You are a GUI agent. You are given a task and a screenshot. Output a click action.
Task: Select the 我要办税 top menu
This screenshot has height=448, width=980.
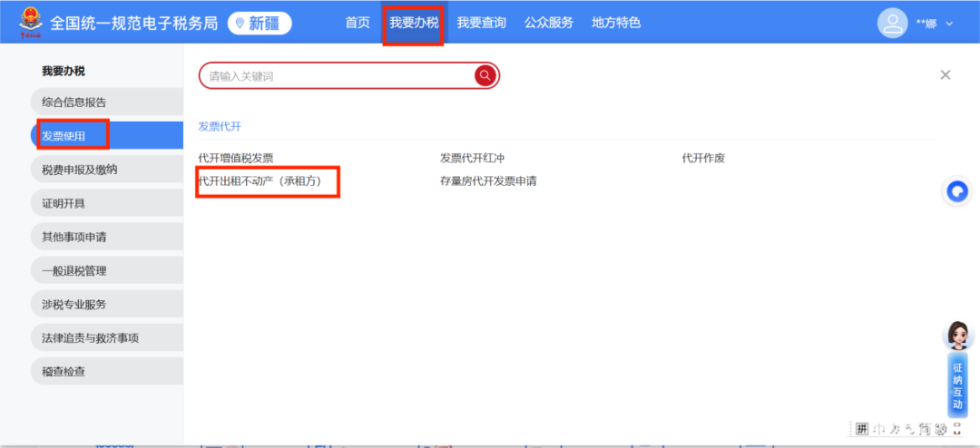pyautogui.click(x=414, y=23)
